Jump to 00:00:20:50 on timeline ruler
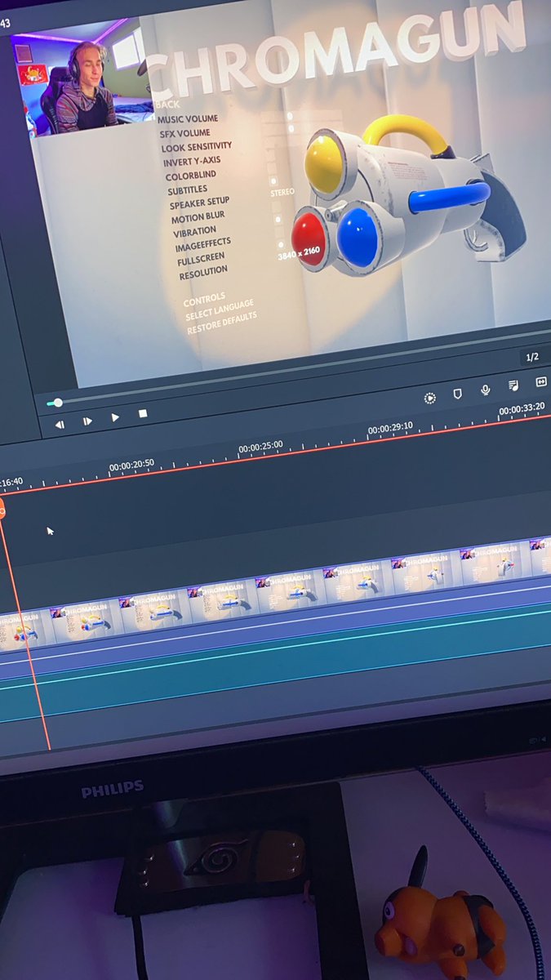 click(x=131, y=465)
